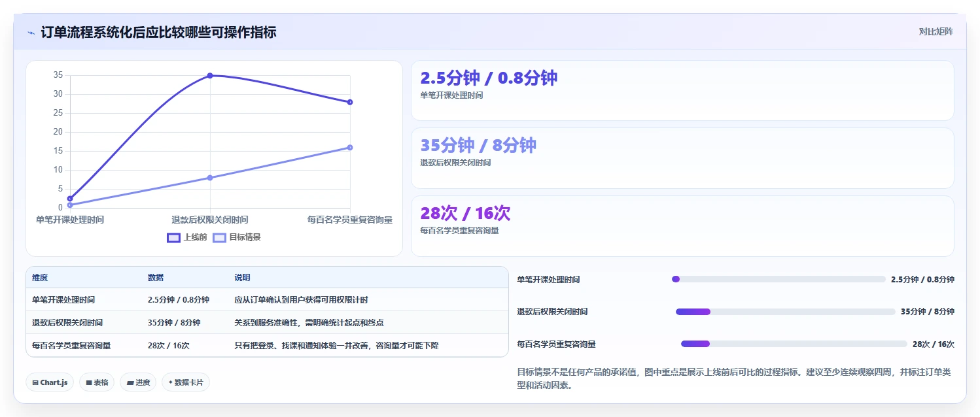Click progress value 35分钟 / 8分钟
Image resolution: width=980 pixels, height=417 pixels.
click(x=928, y=312)
